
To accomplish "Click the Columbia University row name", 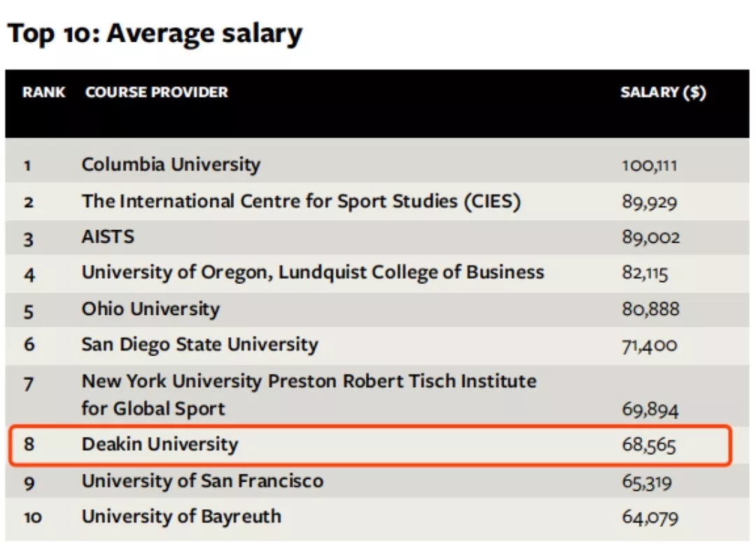I will (x=170, y=165).
